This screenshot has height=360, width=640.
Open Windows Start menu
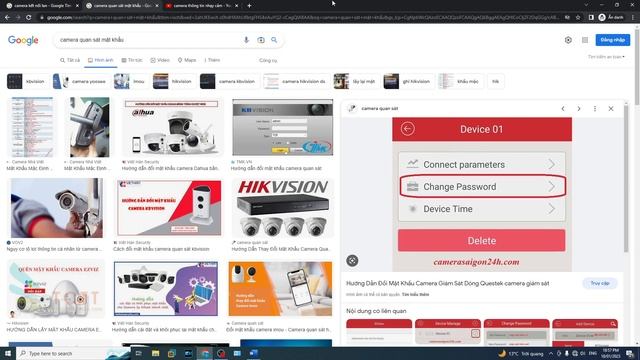click(8, 353)
